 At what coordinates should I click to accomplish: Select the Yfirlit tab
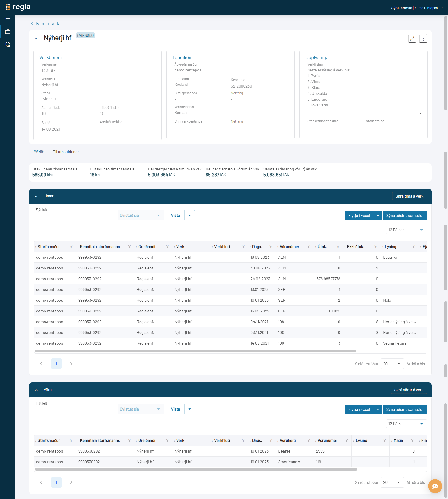(39, 152)
